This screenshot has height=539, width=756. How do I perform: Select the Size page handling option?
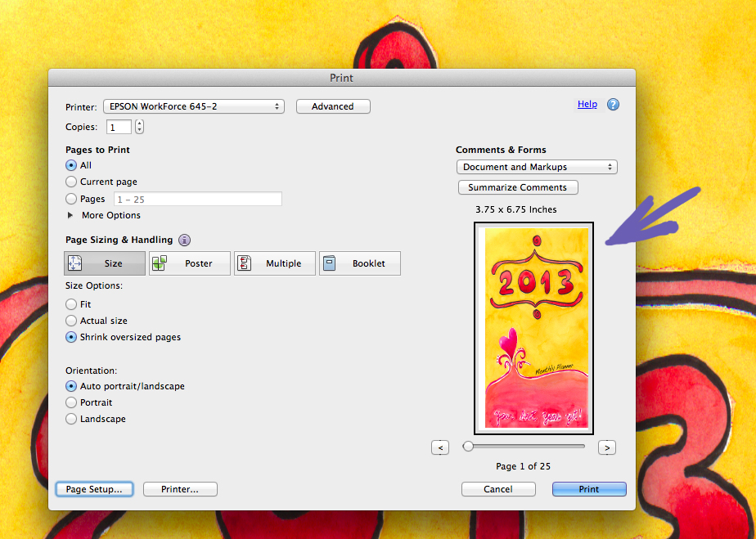point(105,263)
